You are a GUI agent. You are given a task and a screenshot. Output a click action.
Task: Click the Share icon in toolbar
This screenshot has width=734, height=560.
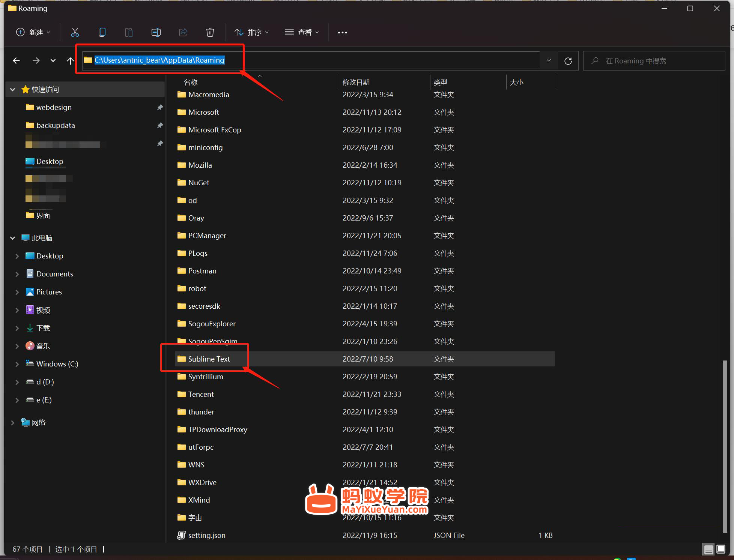[x=183, y=32]
